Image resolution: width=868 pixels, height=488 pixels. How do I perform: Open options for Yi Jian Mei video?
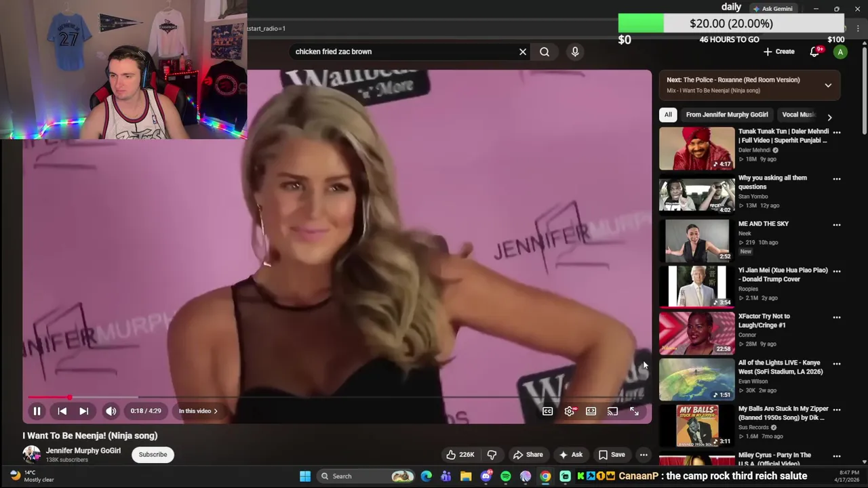(837, 271)
